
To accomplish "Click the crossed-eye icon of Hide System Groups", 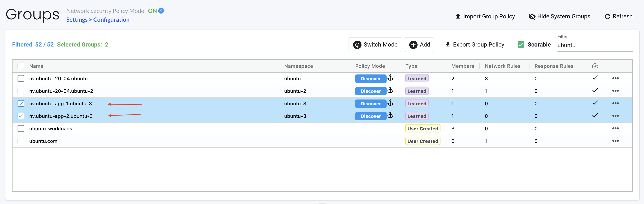I will (532, 16).
